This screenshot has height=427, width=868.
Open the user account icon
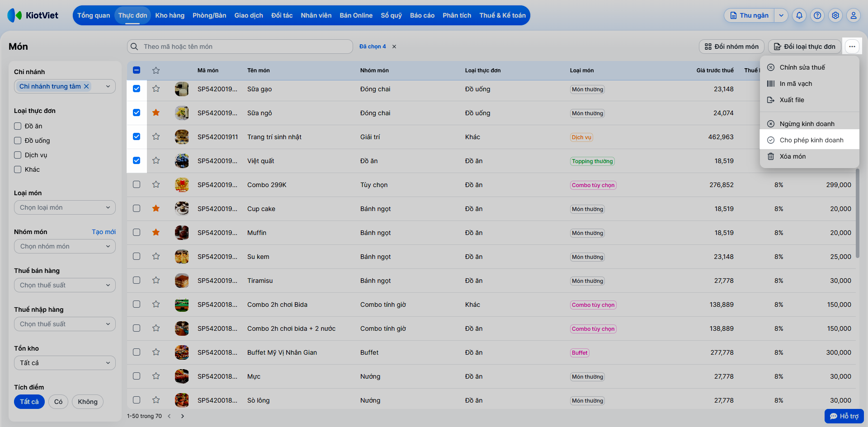pyautogui.click(x=854, y=15)
